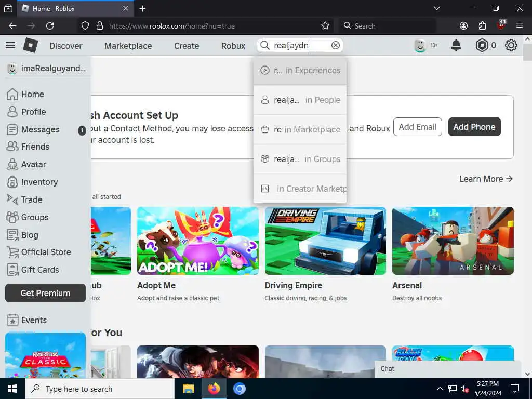
Task: Click the taskbar Type here to search box
Action: pos(100,389)
